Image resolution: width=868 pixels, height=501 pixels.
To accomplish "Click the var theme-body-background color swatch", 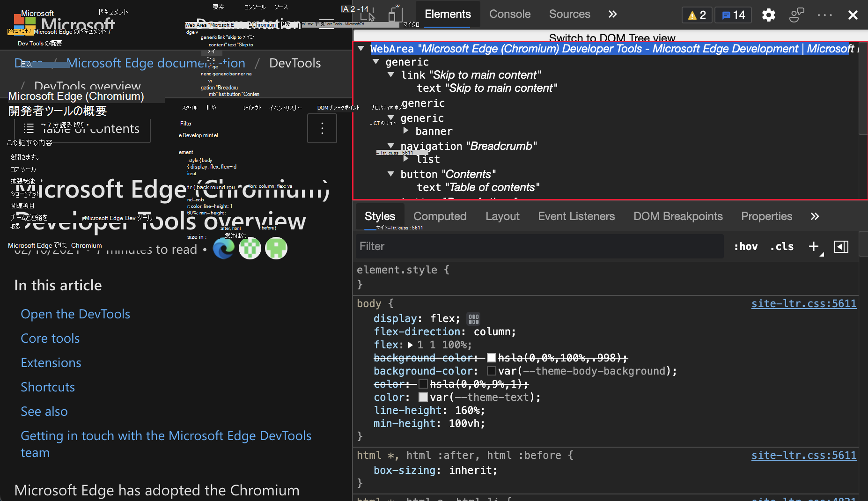I will coord(491,371).
